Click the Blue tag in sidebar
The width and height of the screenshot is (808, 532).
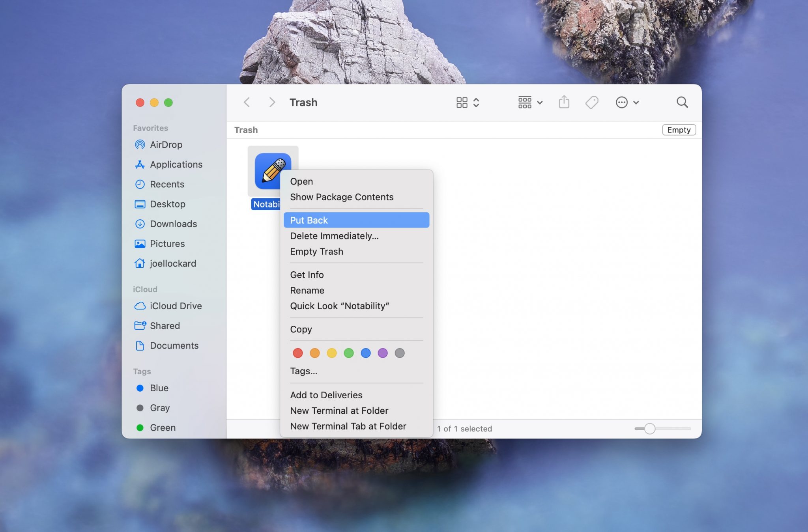(x=159, y=388)
